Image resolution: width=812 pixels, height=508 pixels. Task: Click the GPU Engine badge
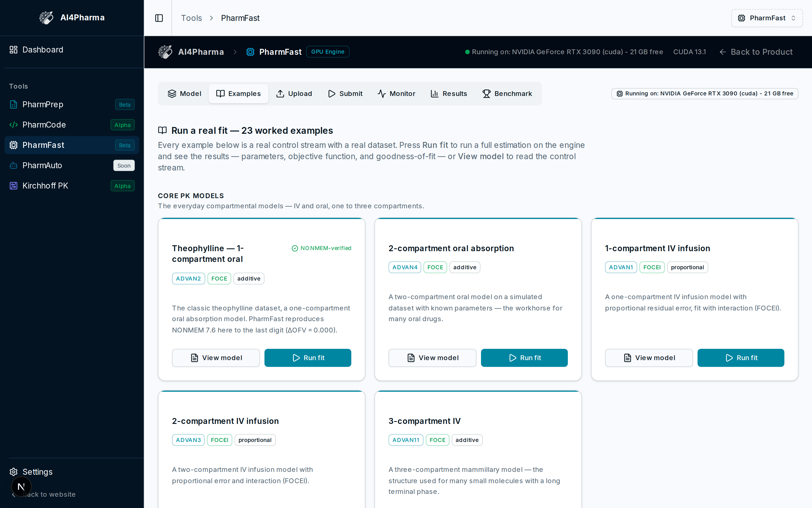tap(328, 52)
